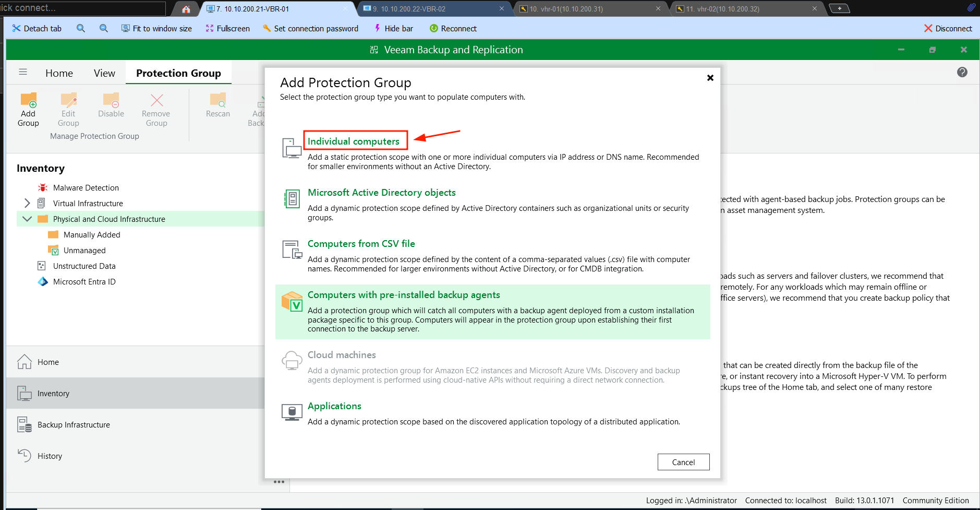Click the Backup Infrastructure navigation icon
This screenshot has height=510, width=980.
coord(25,424)
